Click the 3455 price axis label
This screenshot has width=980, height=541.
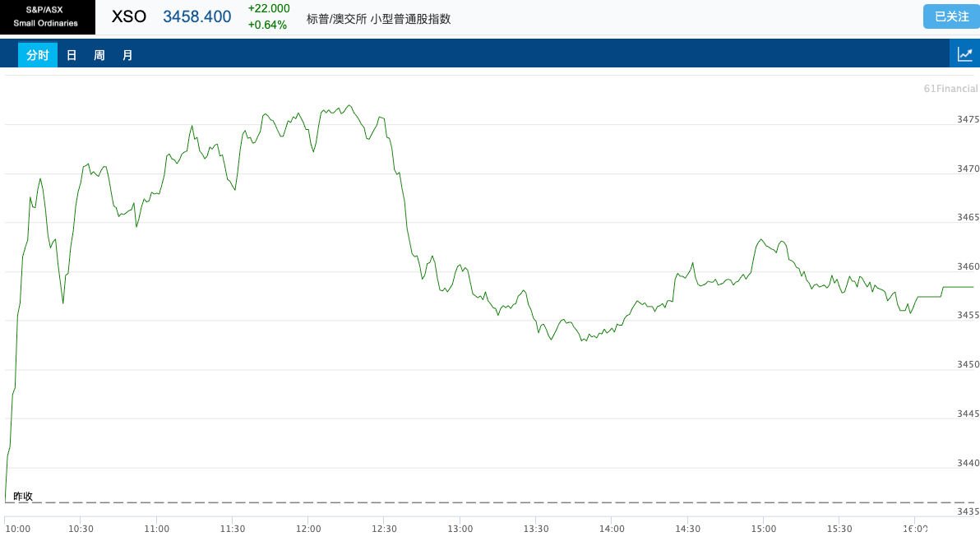point(968,316)
